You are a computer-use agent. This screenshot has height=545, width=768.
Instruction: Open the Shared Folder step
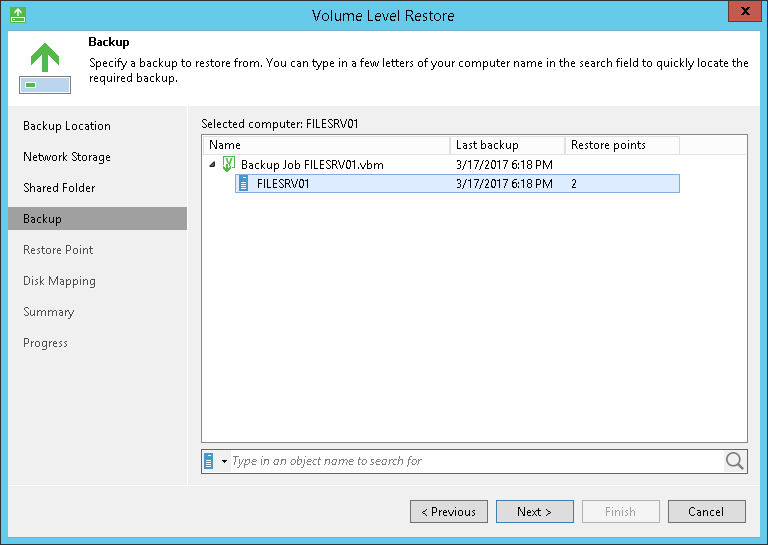coord(57,188)
